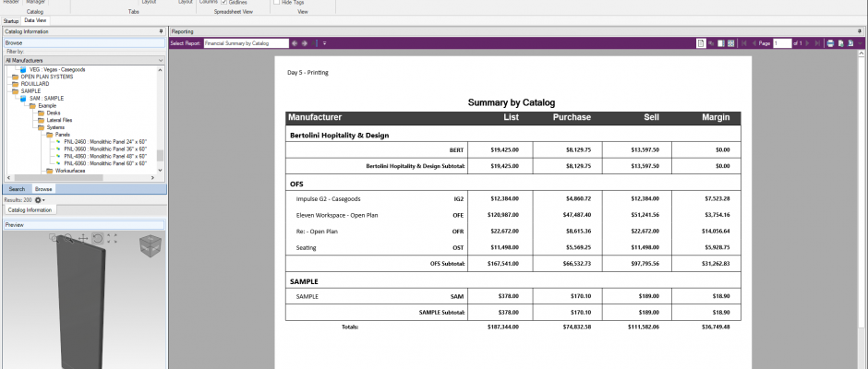Switch to the Browse tab
868x369 pixels.
[x=43, y=189]
